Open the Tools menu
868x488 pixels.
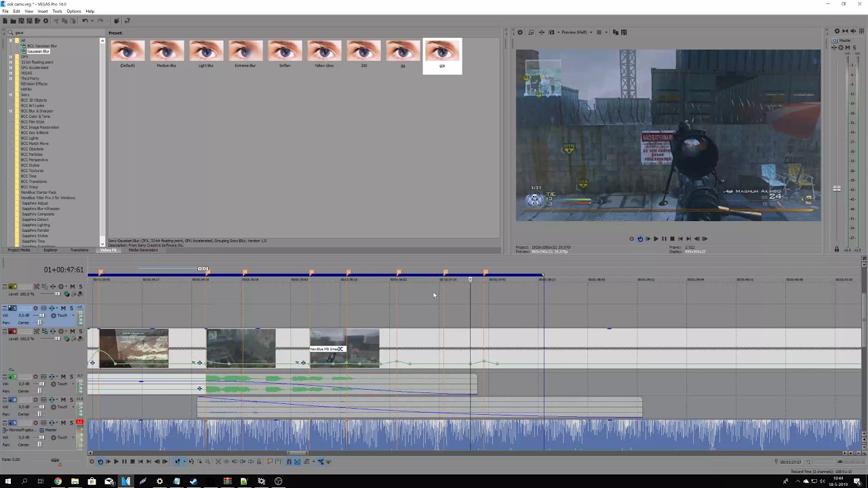pyautogui.click(x=57, y=12)
